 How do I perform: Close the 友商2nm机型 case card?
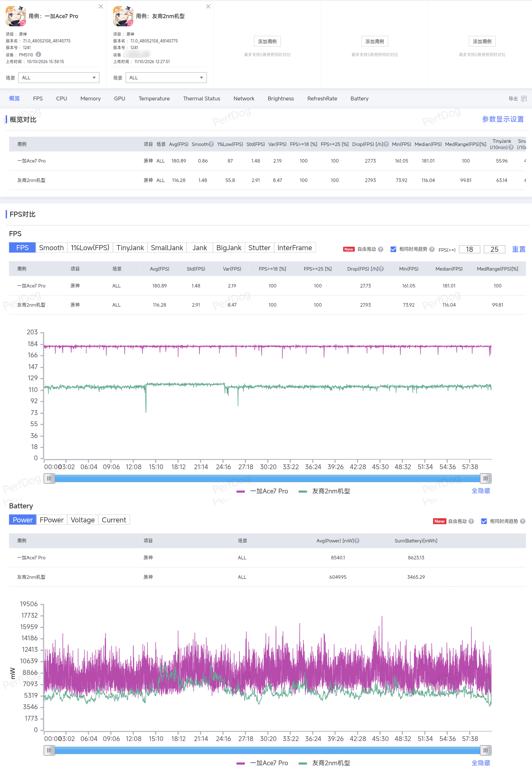[x=208, y=6]
